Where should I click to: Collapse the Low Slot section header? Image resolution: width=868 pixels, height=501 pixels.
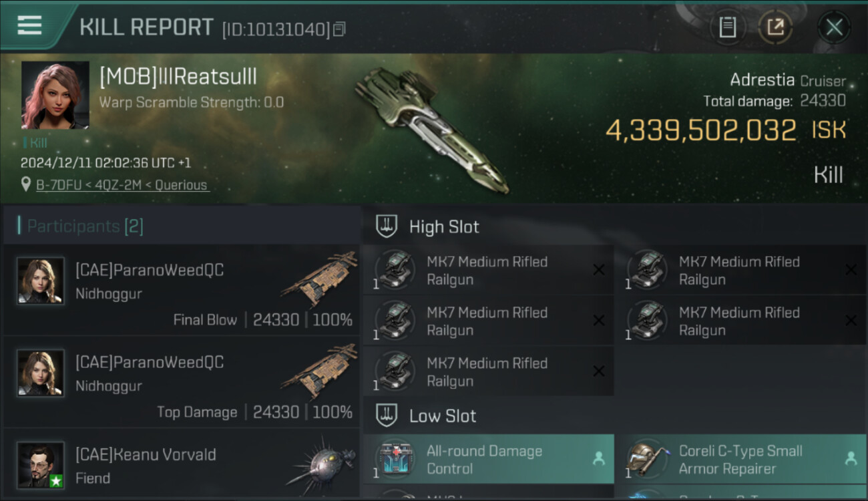pos(426,416)
